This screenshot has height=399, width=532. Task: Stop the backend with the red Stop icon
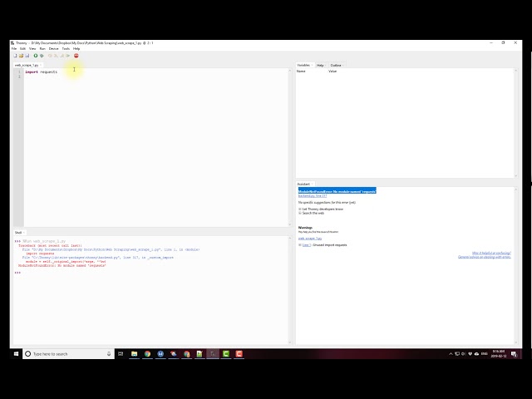tap(76, 56)
